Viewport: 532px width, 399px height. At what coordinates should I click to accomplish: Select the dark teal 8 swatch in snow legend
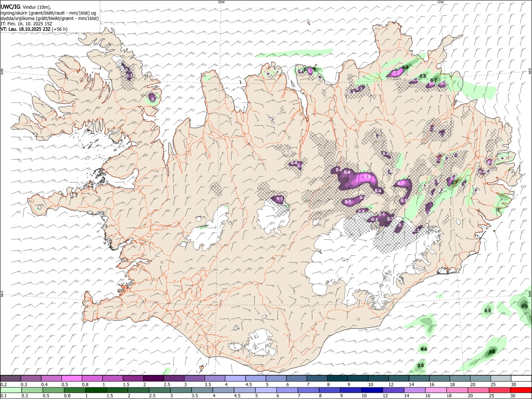pyautogui.click(x=337, y=378)
